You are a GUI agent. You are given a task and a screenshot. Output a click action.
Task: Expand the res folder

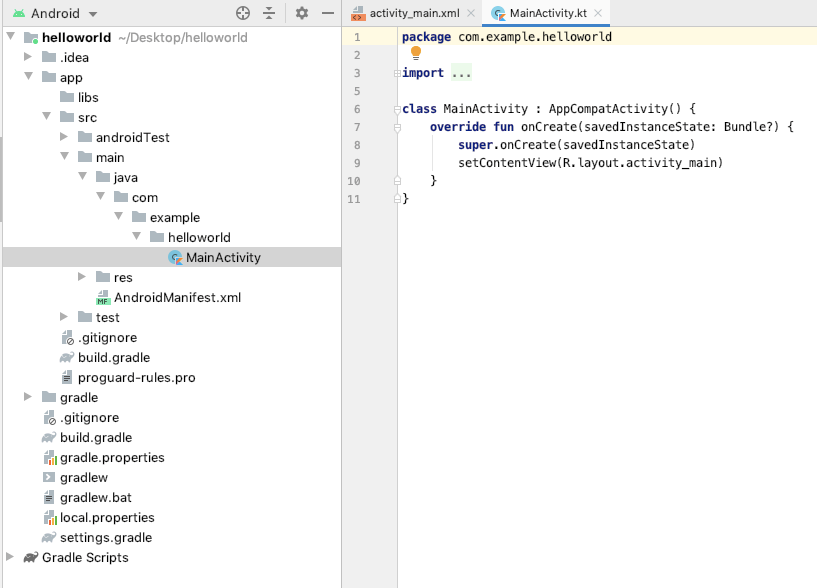pyautogui.click(x=82, y=277)
